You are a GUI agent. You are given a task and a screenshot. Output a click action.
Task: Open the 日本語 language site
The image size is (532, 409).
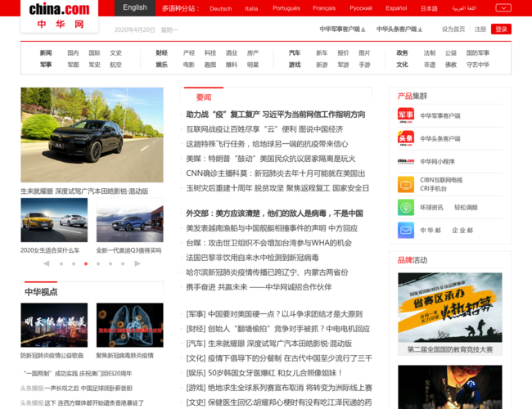coord(429,8)
